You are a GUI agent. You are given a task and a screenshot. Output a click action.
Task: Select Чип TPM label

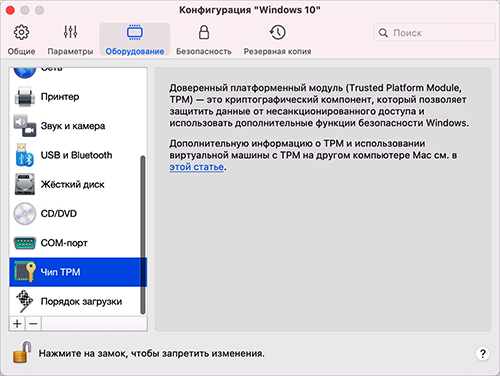[x=60, y=272]
